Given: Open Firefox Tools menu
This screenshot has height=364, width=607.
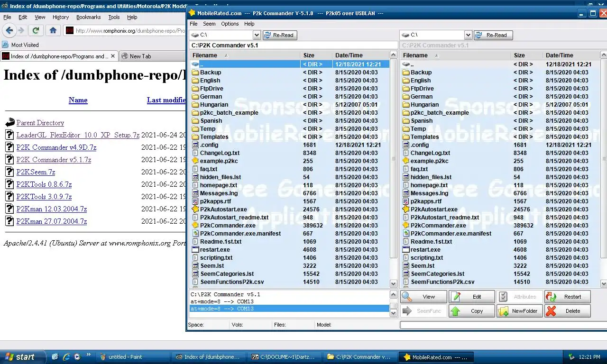Looking at the screenshot, I should 114,17.
